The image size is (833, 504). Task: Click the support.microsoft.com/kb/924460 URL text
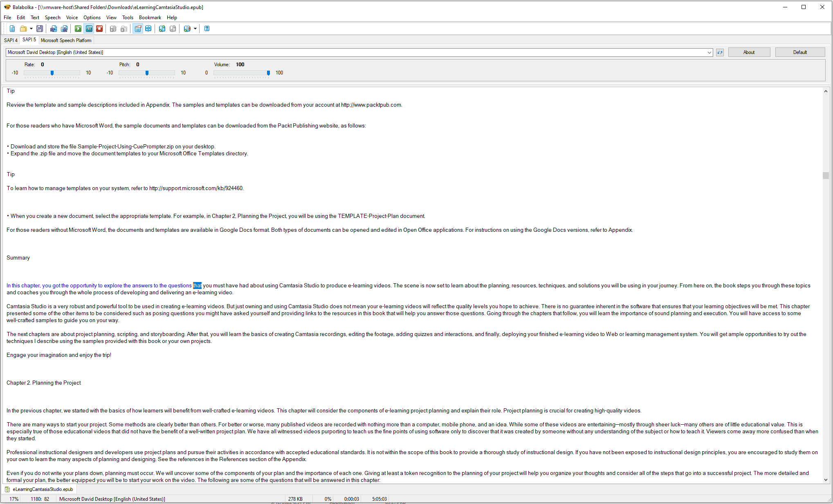tap(196, 188)
